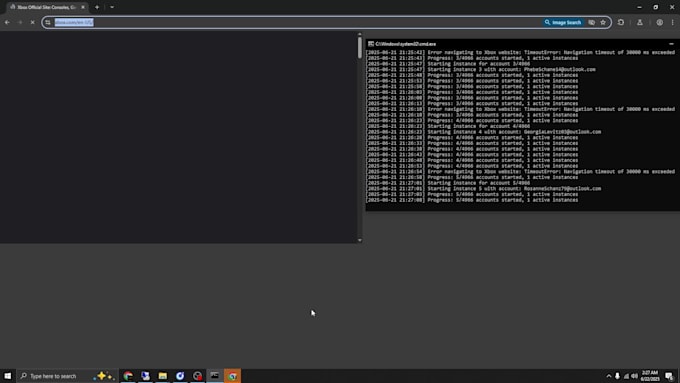Viewport: 680px width, 383px height.
Task: Click the highlighted xbox.com URL in address bar
Action: [74, 22]
